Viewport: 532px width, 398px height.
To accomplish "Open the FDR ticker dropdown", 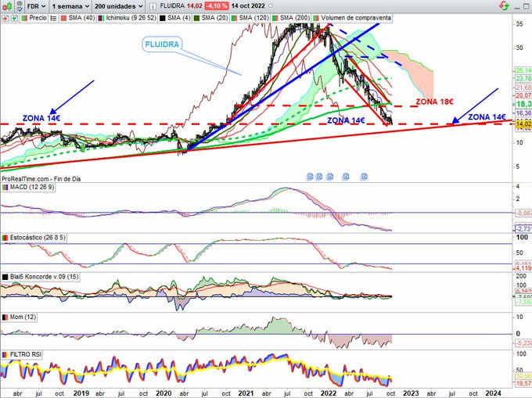I will click(x=36, y=6).
